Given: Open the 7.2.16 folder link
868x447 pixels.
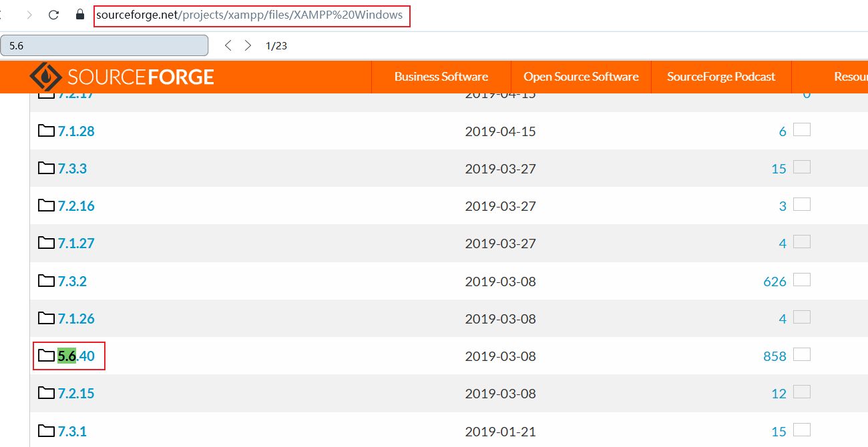Looking at the screenshot, I should (x=76, y=206).
